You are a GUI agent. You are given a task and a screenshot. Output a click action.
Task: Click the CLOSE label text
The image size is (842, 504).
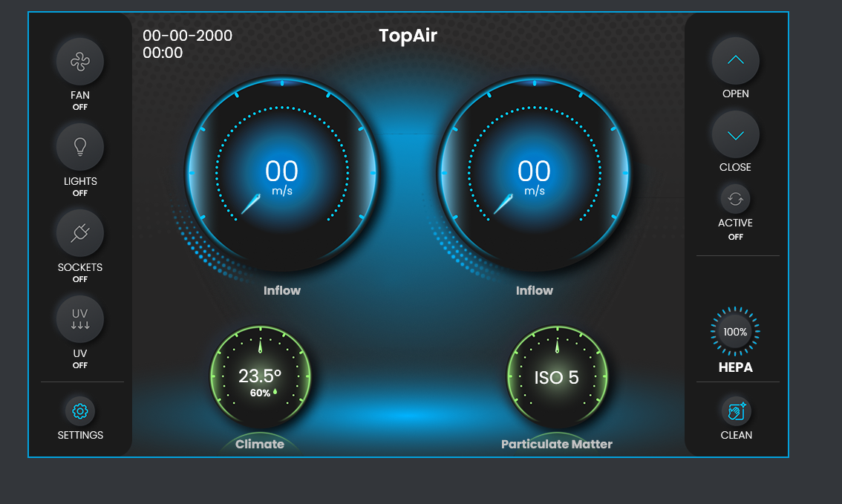pos(735,168)
